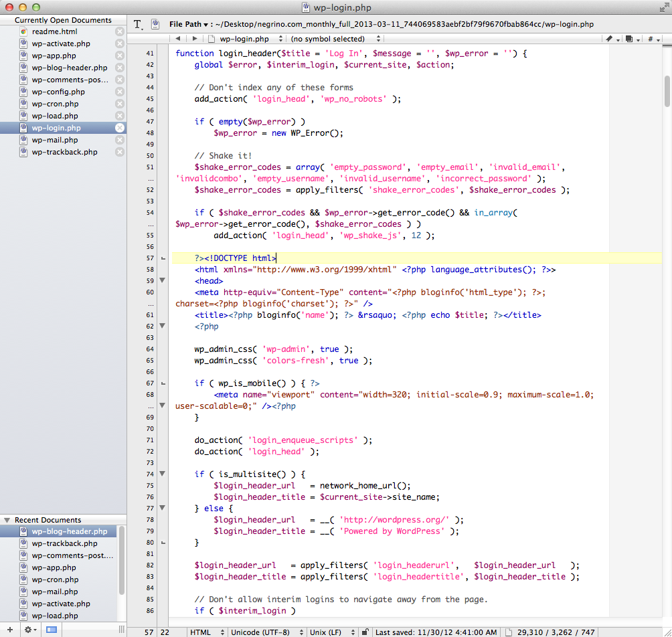The image size is (672, 637).
Task: Click add (+) button in sidebar footer
Action: [10, 630]
